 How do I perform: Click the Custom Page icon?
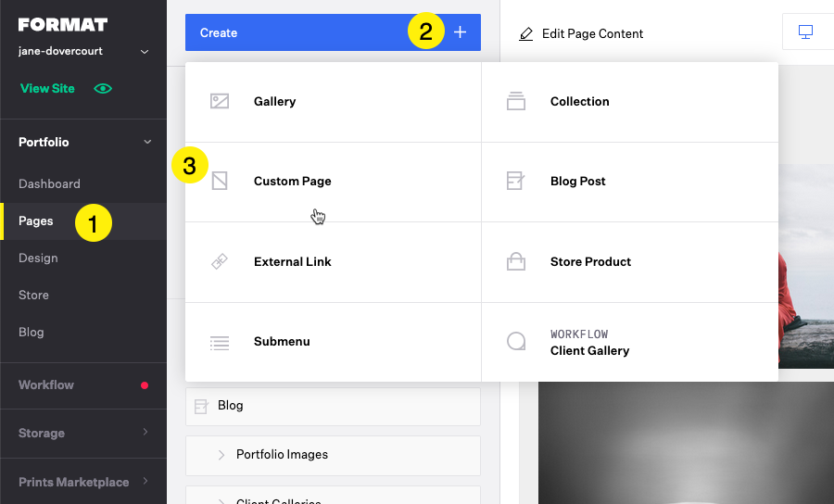(219, 181)
